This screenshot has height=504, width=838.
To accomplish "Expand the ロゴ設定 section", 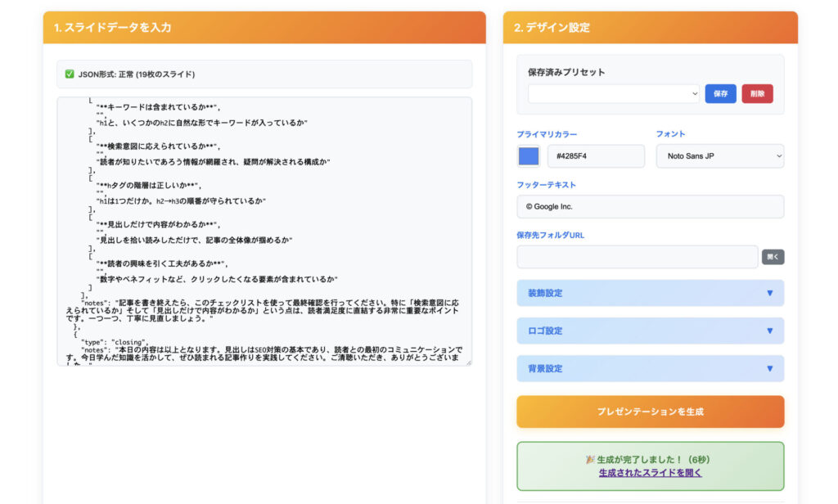I will (650, 331).
